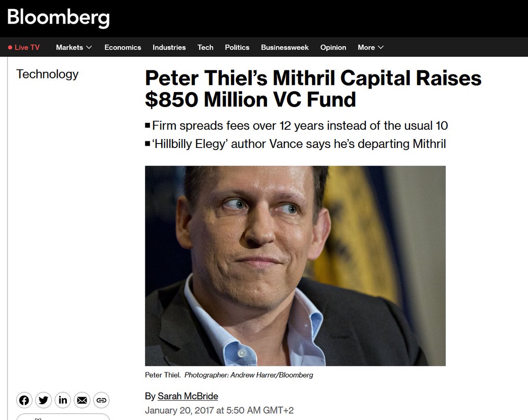This screenshot has height=420, width=528.
Task: Share article via Facebook icon
Action: tap(25, 400)
